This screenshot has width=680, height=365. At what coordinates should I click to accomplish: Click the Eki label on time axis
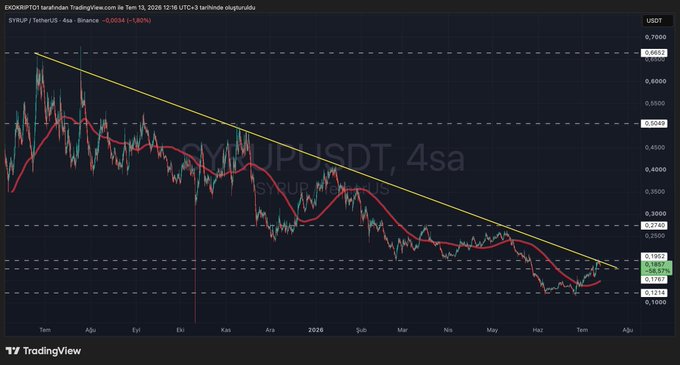point(180,330)
